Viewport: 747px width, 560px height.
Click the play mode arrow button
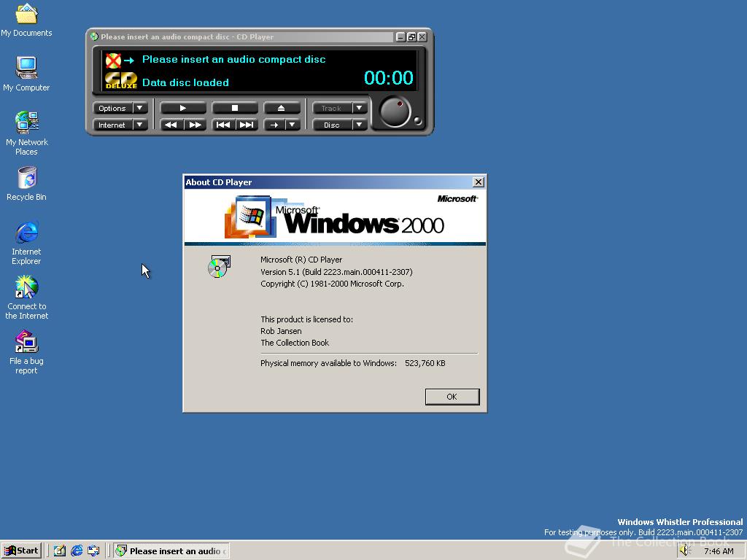(274, 125)
